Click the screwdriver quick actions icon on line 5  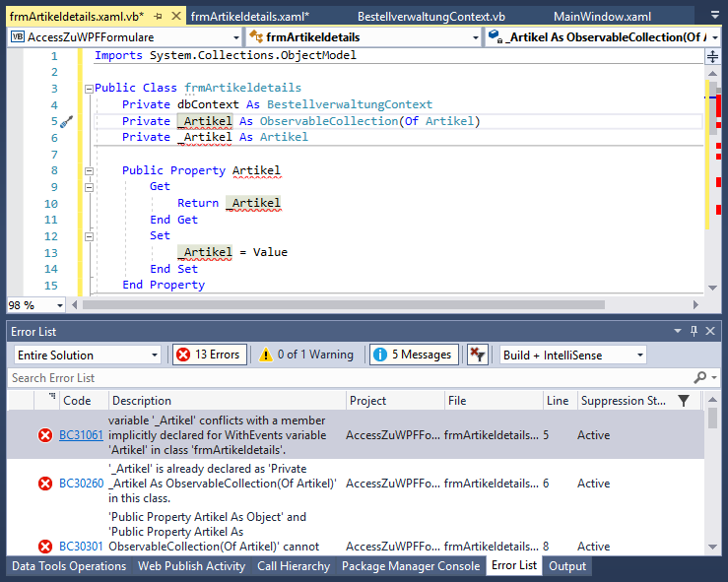(x=66, y=122)
